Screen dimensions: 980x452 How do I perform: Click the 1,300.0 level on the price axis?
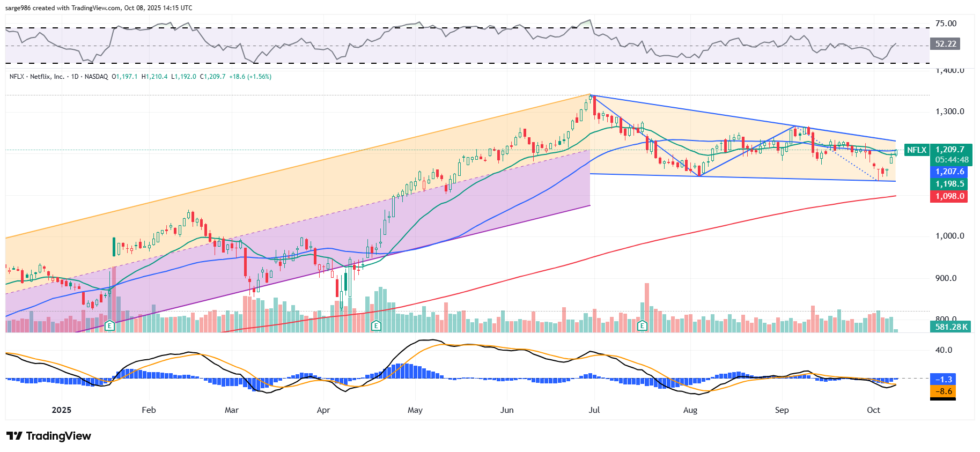tap(949, 112)
